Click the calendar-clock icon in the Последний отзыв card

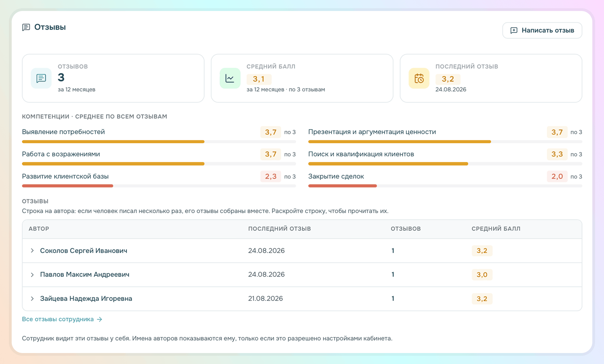click(419, 78)
